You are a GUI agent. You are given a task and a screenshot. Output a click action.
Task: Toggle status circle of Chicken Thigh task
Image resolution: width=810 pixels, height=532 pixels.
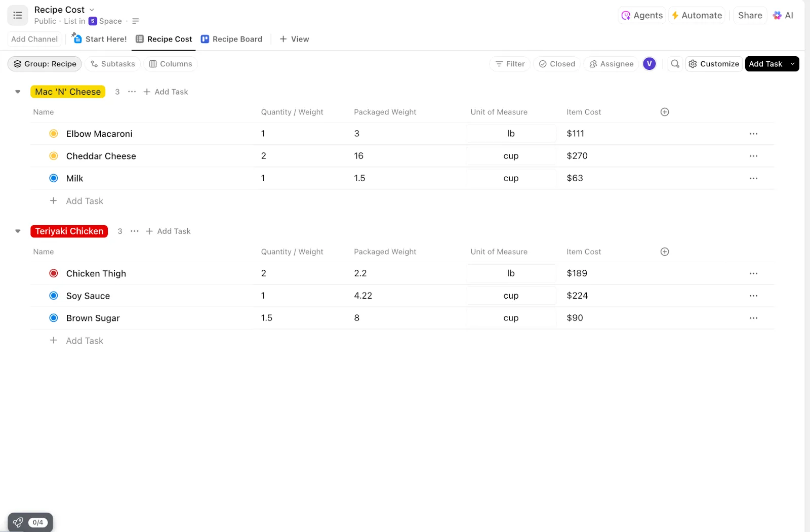pyautogui.click(x=54, y=273)
